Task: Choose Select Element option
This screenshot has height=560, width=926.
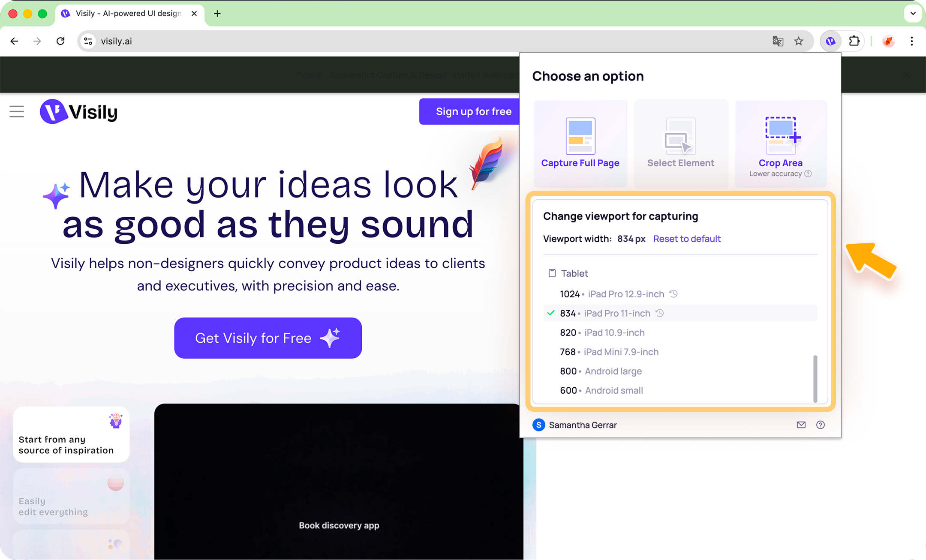Action: coord(681,144)
